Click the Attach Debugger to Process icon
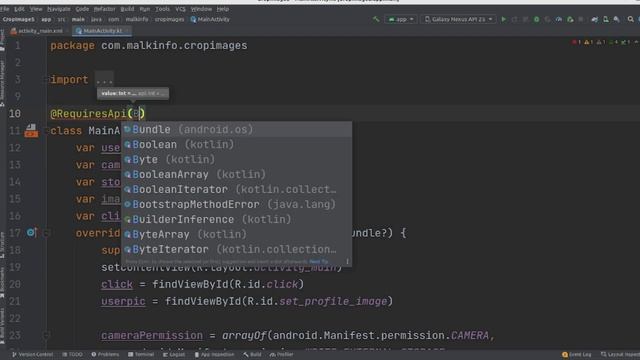The width and height of the screenshot is (640, 360). pyautogui.click(x=570, y=19)
